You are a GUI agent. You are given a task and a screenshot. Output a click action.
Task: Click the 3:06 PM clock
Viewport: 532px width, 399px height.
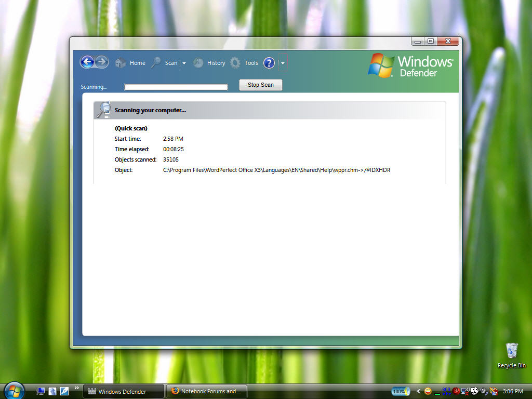click(513, 391)
